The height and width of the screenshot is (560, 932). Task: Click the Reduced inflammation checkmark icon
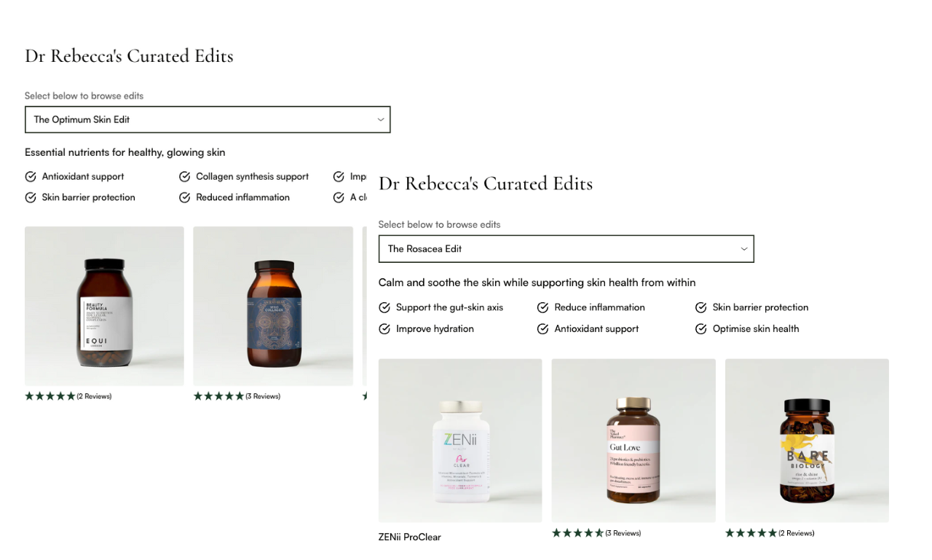(x=184, y=197)
